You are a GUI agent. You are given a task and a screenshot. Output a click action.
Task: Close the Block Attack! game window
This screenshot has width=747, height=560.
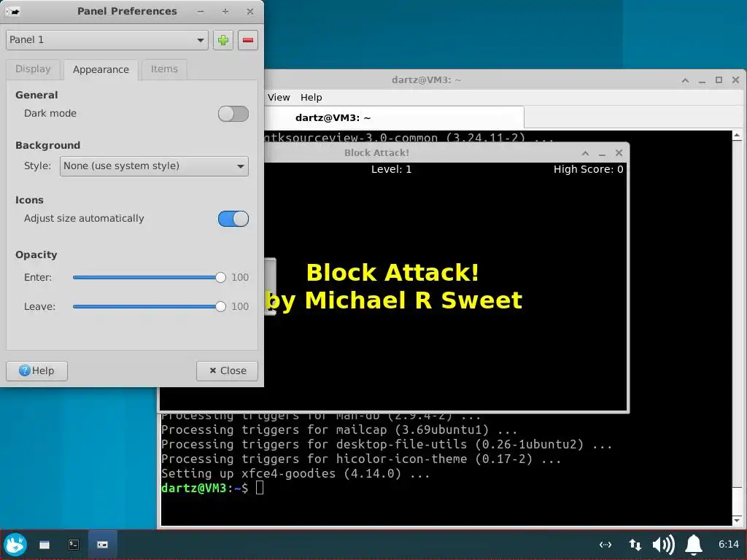(619, 153)
